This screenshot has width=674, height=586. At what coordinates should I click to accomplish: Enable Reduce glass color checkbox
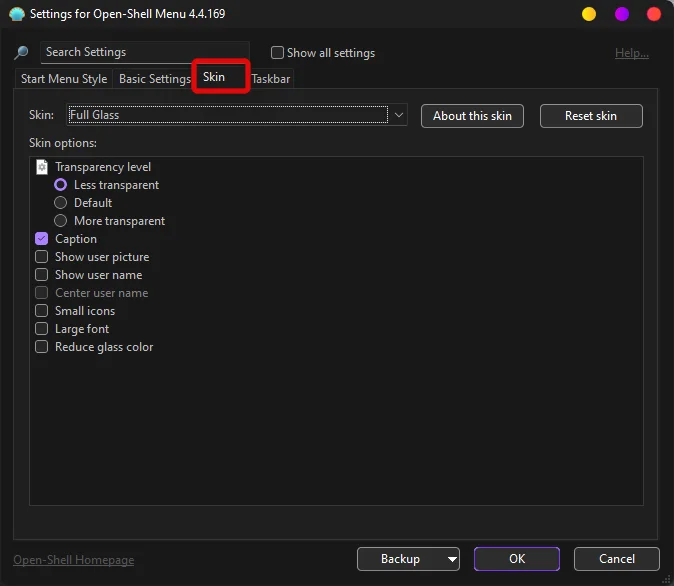(x=41, y=347)
